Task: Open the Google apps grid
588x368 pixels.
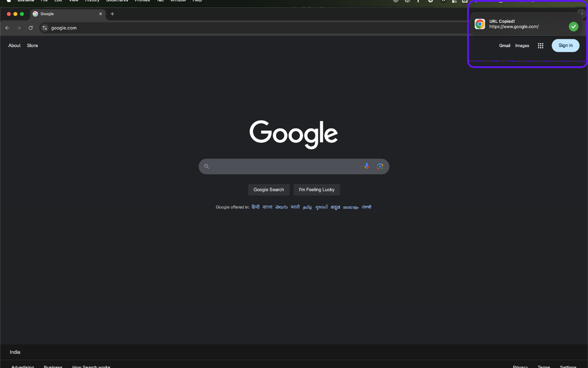Action: pos(541,46)
